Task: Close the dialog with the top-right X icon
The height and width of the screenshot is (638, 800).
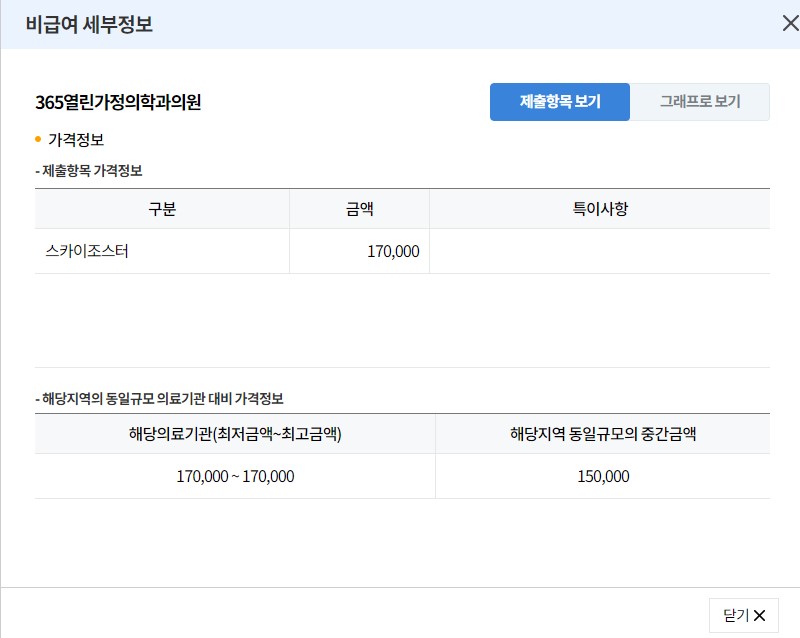Action: pyautogui.click(x=790, y=23)
